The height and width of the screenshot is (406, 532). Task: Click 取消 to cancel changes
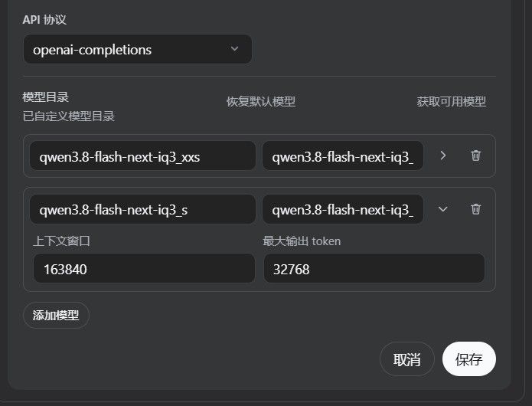coord(406,359)
